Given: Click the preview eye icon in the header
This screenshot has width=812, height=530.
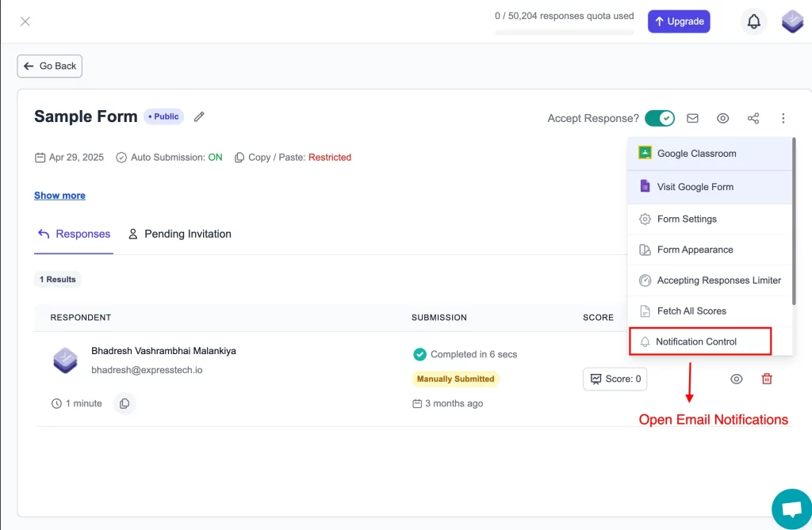Looking at the screenshot, I should (x=722, y=117).
